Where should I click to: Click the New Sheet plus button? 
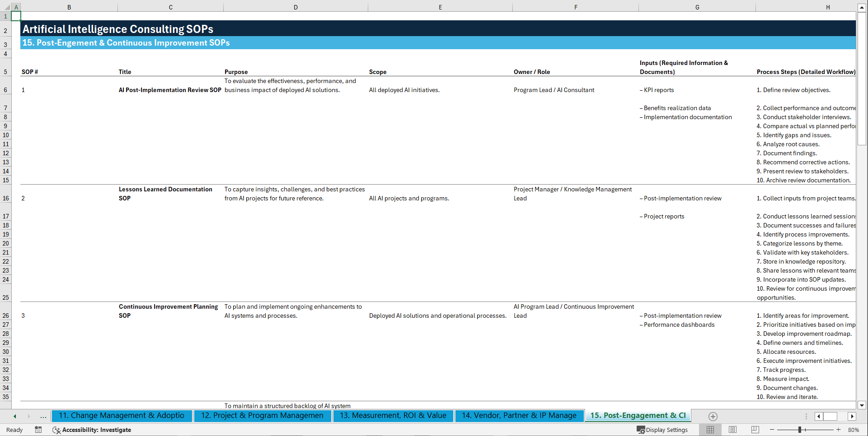tap(713, 416)
